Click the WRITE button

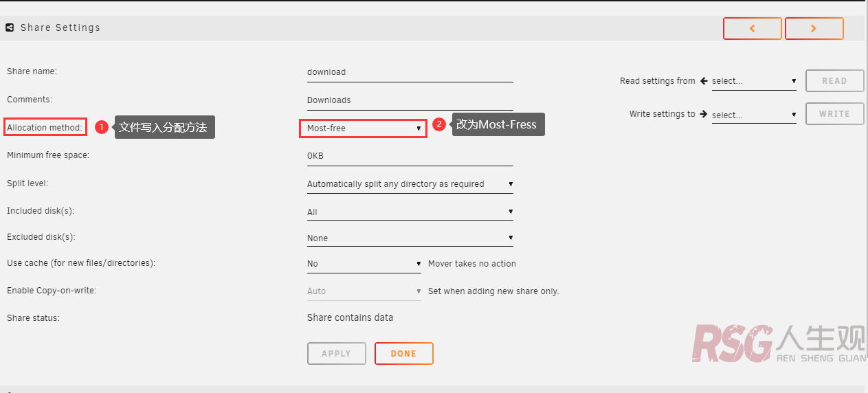(x=835, y=114)
